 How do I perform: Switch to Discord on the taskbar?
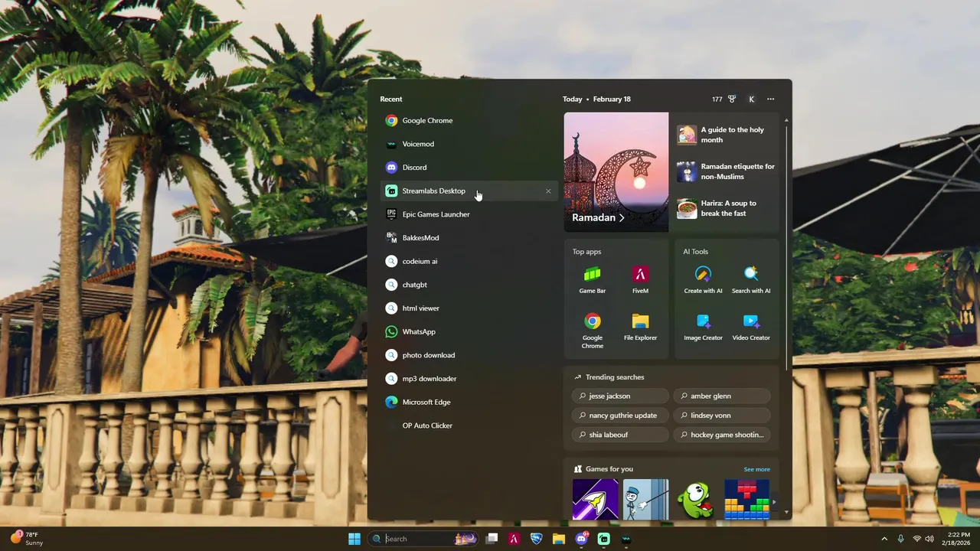click(x=581, y=539)
